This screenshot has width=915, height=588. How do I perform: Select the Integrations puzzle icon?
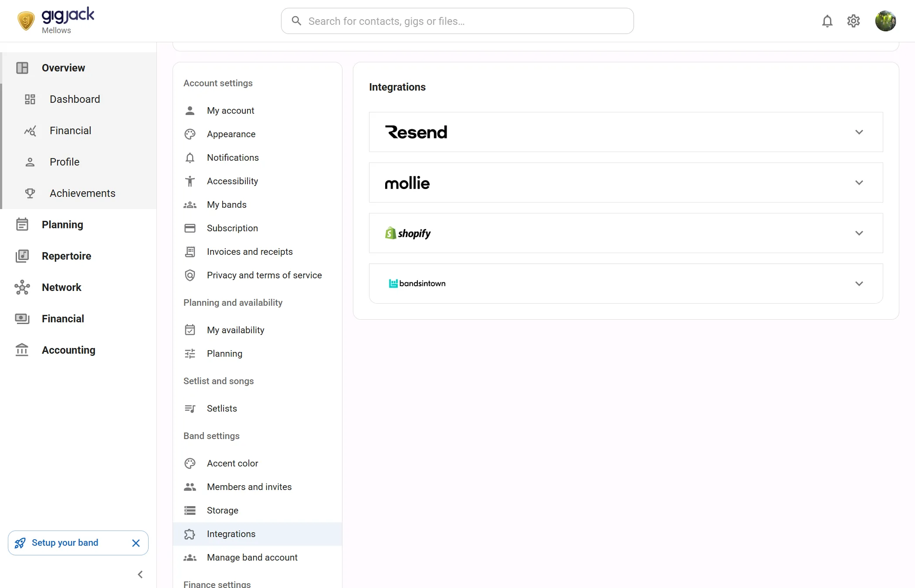190,534
